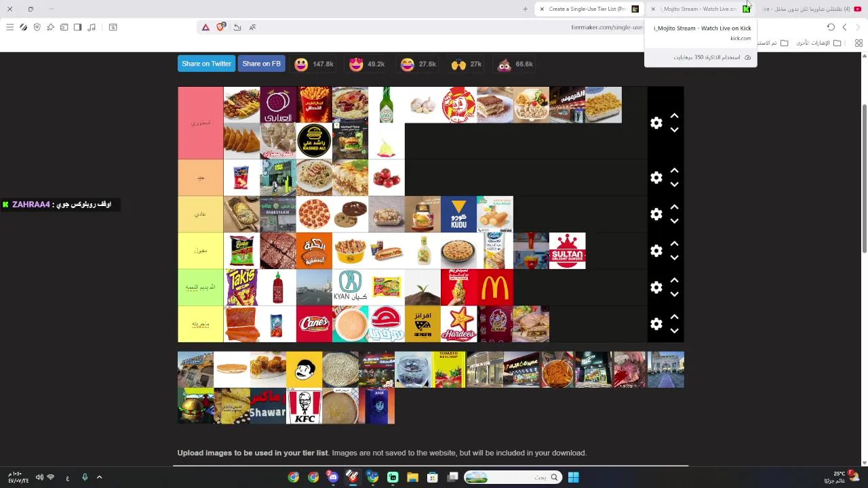Select the KYAN logo thumbnail
Viewport: 868px width, 488px height.
[350, 287]
